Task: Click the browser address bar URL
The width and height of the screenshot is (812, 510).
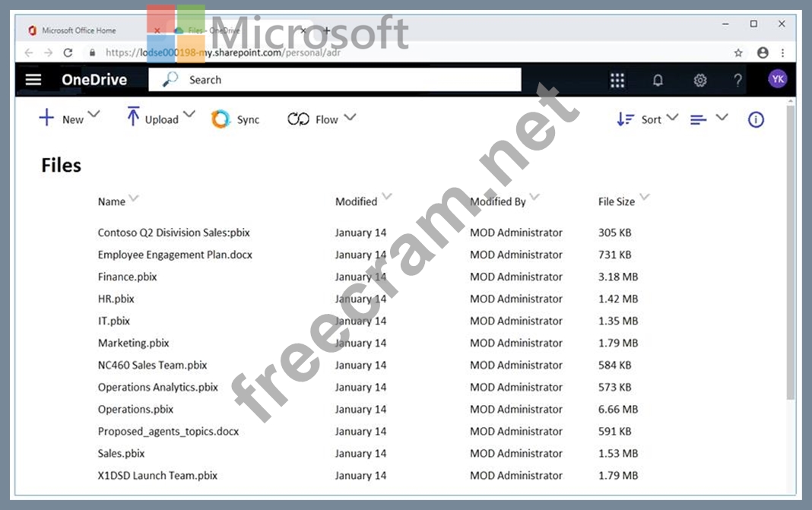Action: click(x=223, y=52)
